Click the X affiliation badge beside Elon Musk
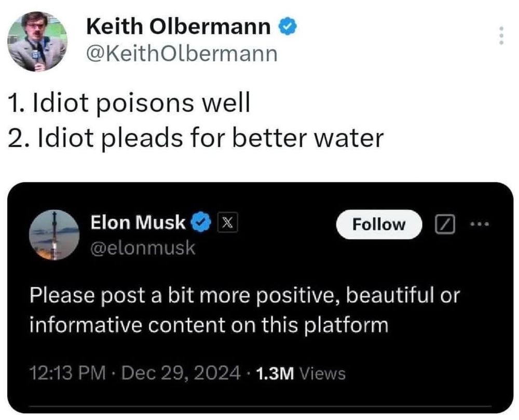Image resolution: width=519 pixels, height=420 pixels. (x=227, y=222)
